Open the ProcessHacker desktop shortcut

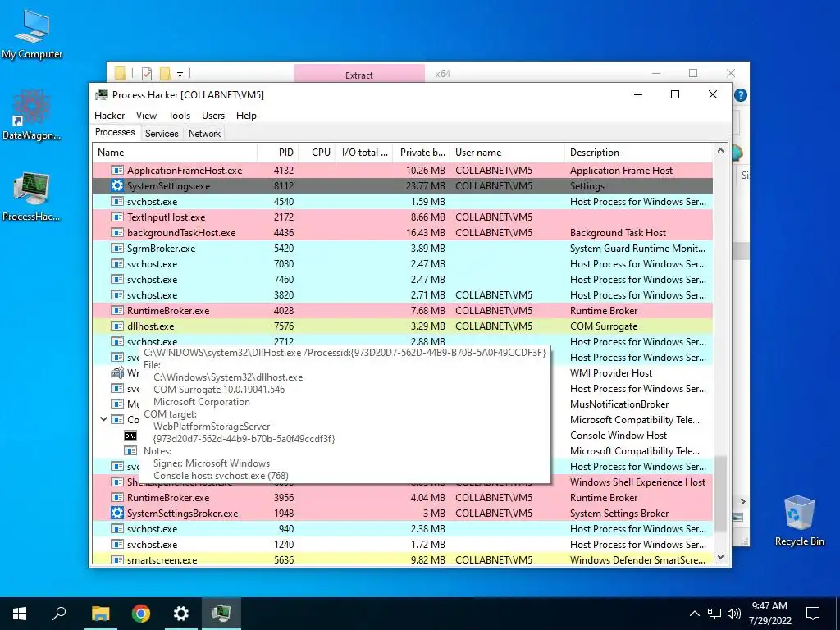[x=32, y=196]
